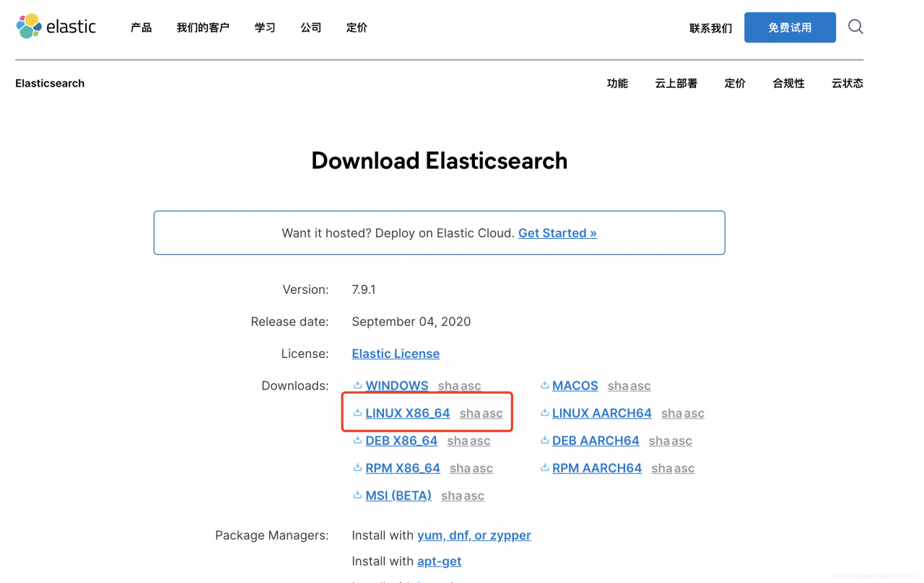Image resolution: width=924 pixels, height=583 pixels.
Task: Open asc link for LINUX X86_64
Action: (492, 413)
